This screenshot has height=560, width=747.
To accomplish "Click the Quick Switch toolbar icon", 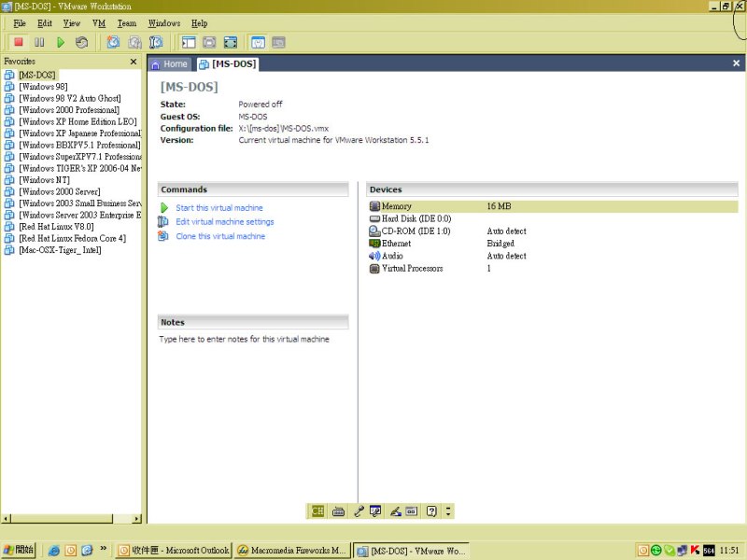I will pos(209,42).
